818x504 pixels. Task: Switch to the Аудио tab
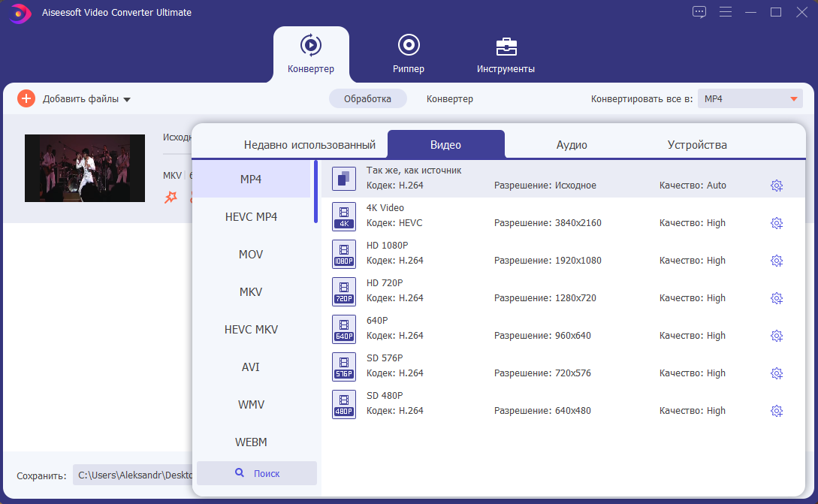(x=572, y=145)
